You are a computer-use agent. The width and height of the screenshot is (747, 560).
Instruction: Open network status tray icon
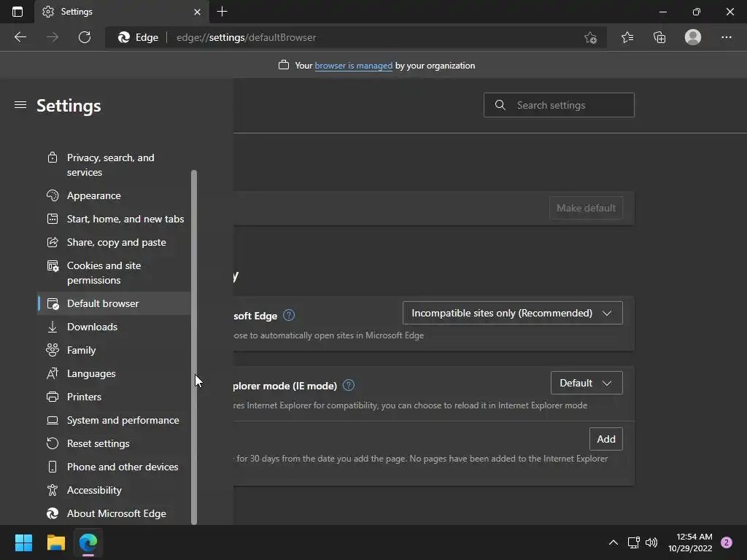coord(633,542)
